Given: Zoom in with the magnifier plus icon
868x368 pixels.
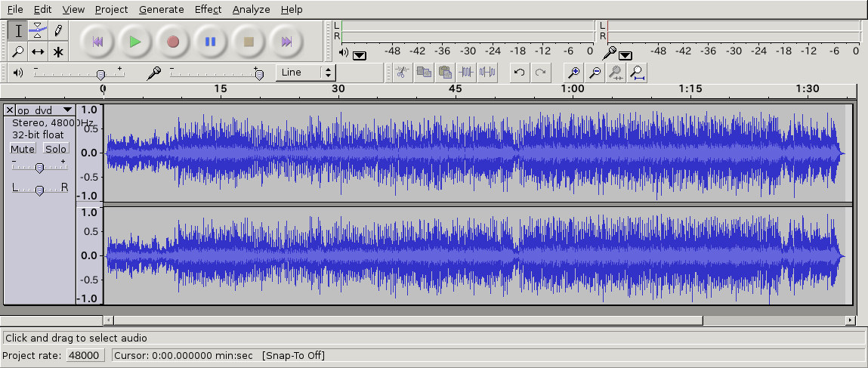Looking at the screenshot, I should 574,73.
